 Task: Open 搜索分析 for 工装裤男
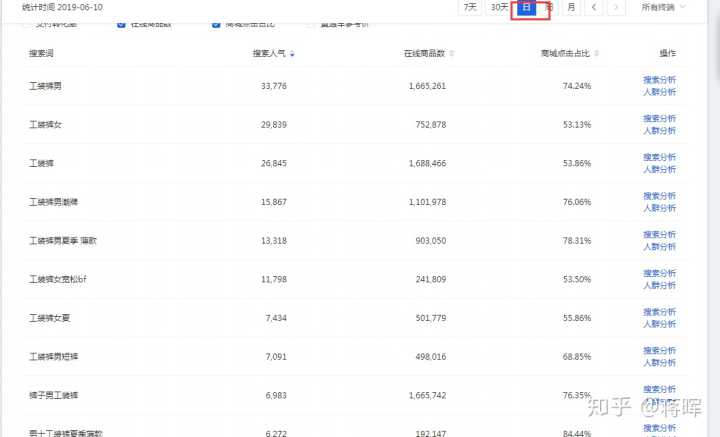659,80
